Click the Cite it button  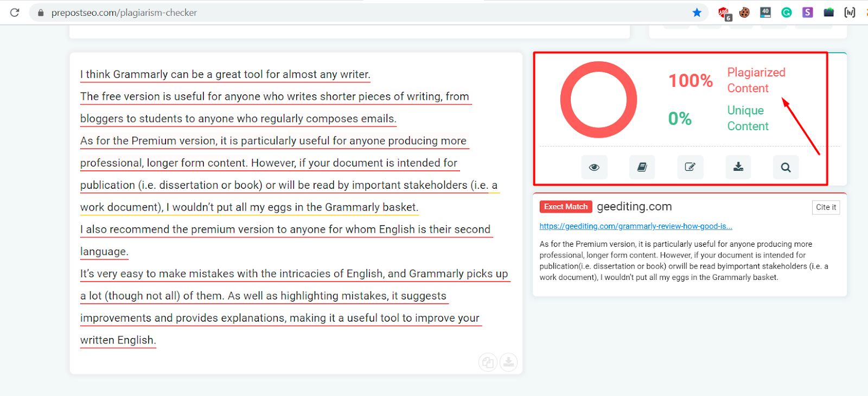[826, 207]
